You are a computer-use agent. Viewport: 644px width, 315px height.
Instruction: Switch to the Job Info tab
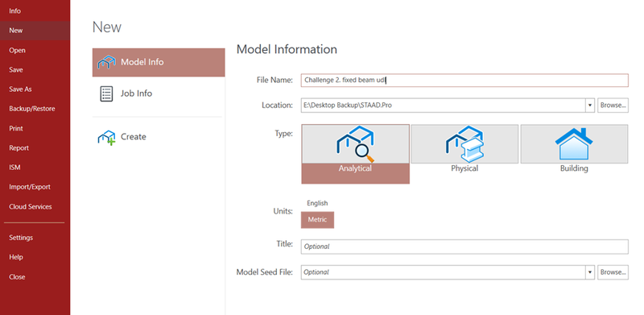159,93
